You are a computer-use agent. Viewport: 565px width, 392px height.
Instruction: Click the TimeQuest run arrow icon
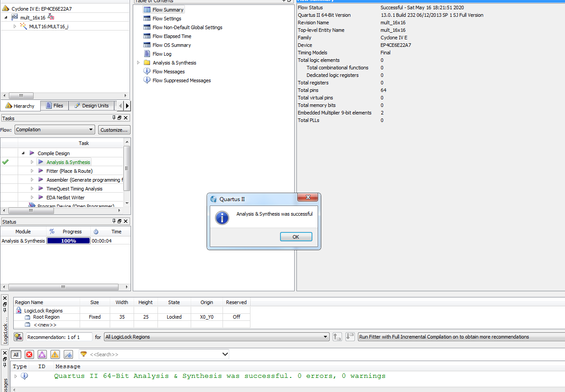pyautogui.click(x=41, y=189)
